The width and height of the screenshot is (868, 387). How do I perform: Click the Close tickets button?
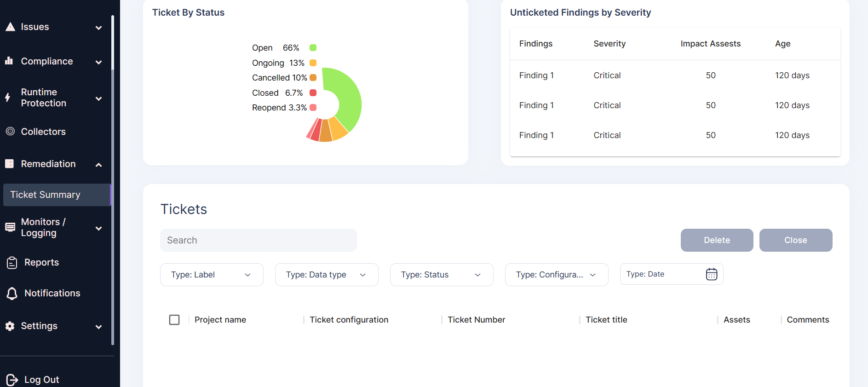tap(796, 240)
